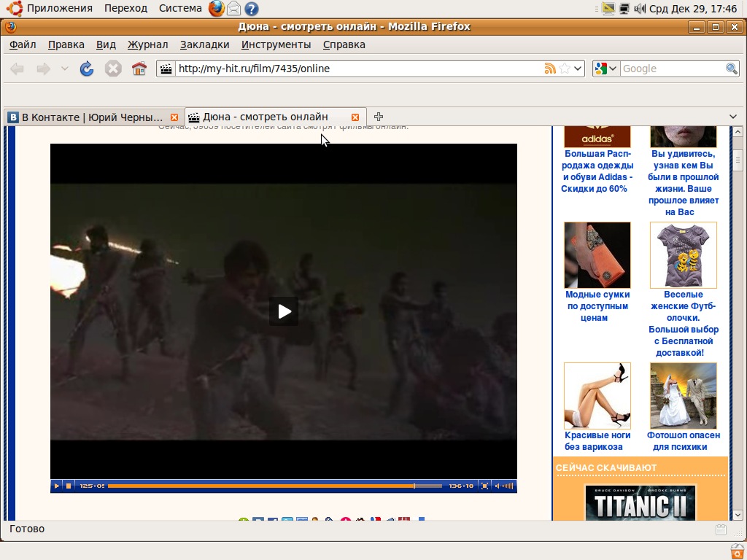Click the RSS feed icon in address bar
Viewport: 747px width, 560px height.
tap(550, 69)
